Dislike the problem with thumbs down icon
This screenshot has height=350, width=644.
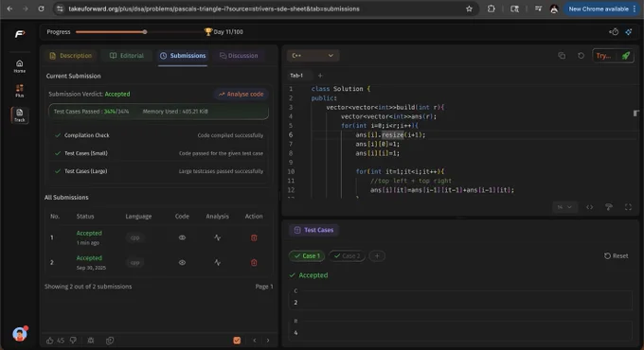click(73, 341)
